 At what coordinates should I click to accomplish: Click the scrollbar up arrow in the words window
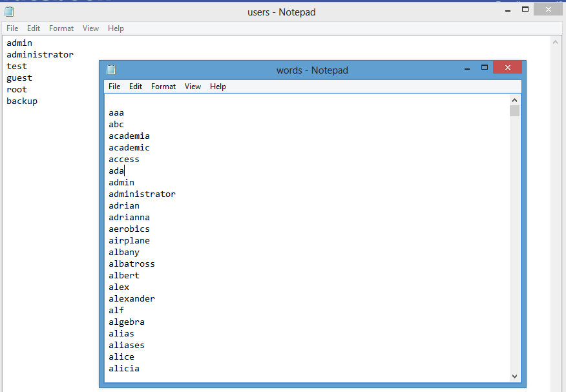coord(514,99)
